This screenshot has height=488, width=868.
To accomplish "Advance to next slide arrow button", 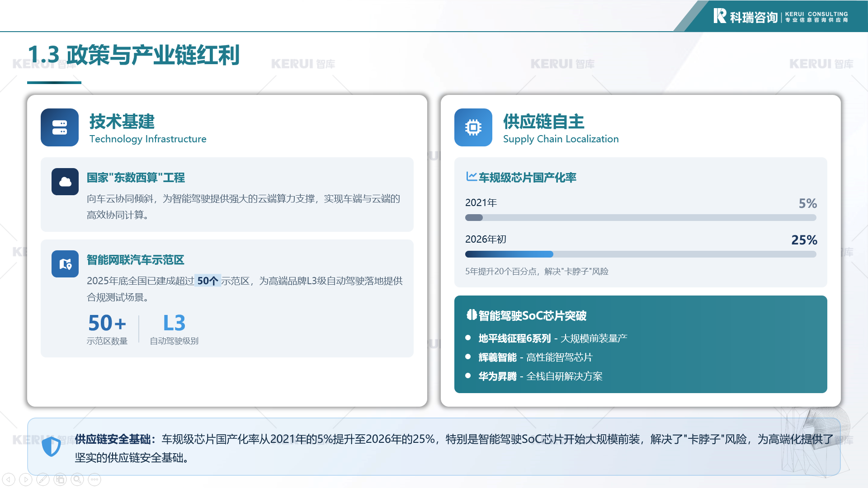I will click(x=26, y=479).
